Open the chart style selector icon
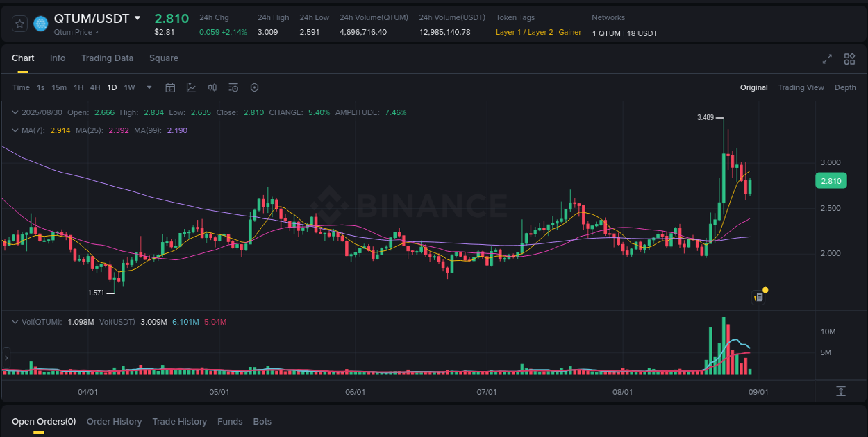Image resolution: width=868 pixels, height=437 pixels. click(x=191, y=87)
